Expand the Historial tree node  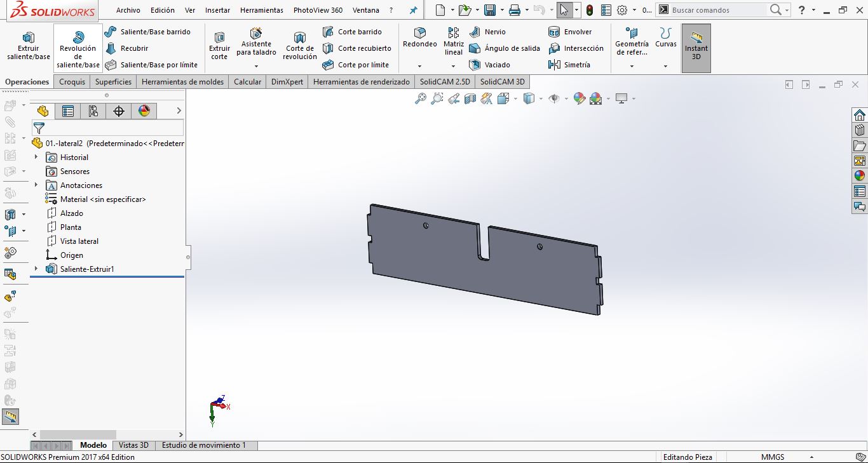[x=36, y=158]
